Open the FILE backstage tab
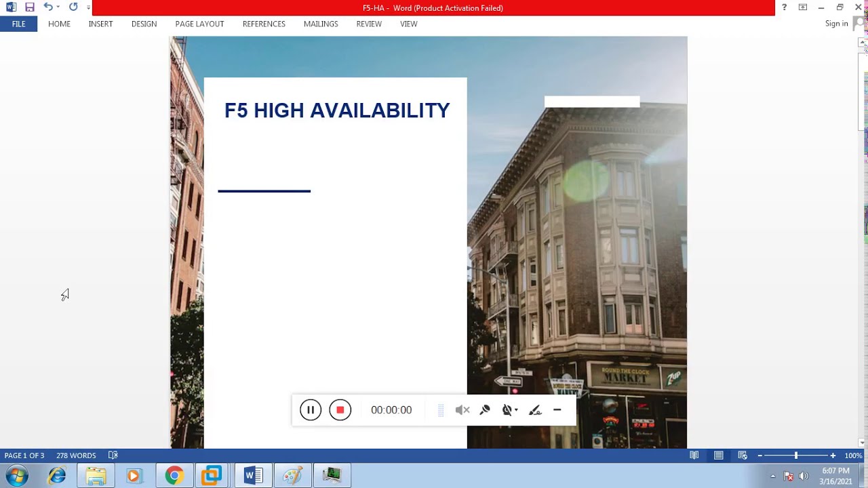Image resolution: width=868 pixels, height=488 pixels. point(18,24)
